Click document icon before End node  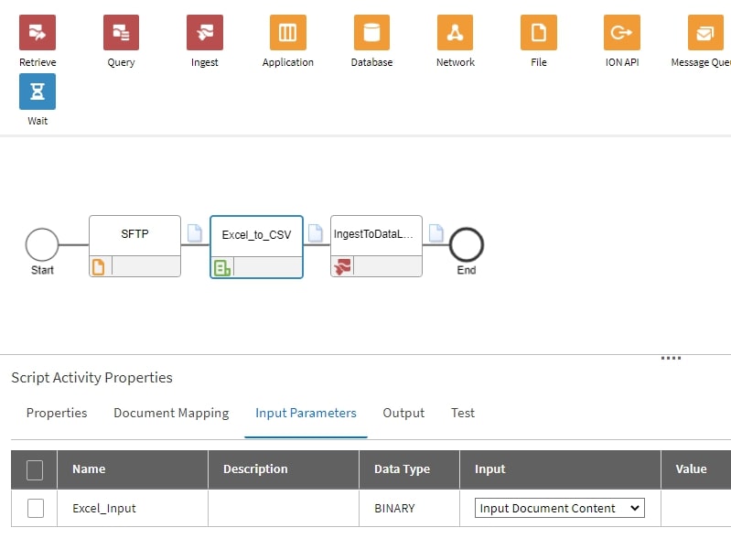436,233
